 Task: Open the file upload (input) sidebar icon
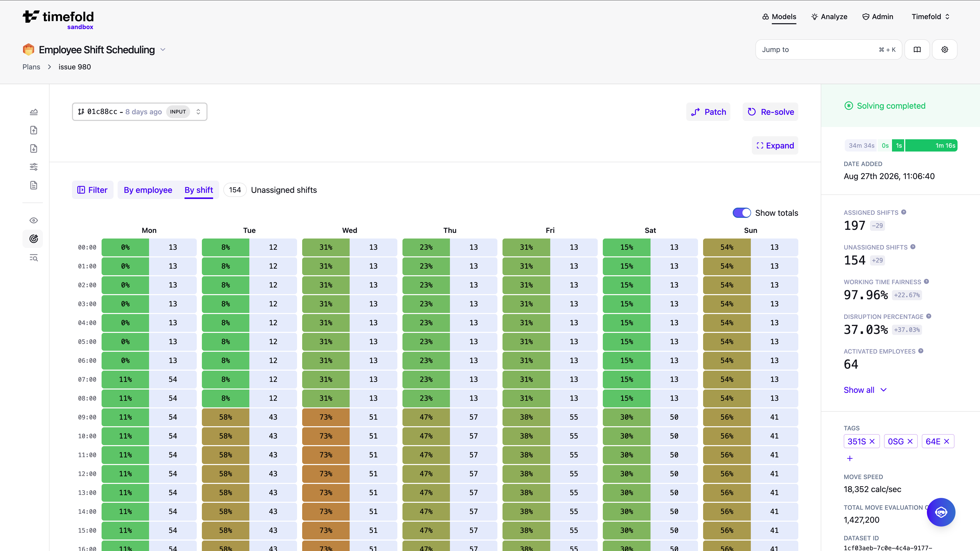(x=33, y=130)
